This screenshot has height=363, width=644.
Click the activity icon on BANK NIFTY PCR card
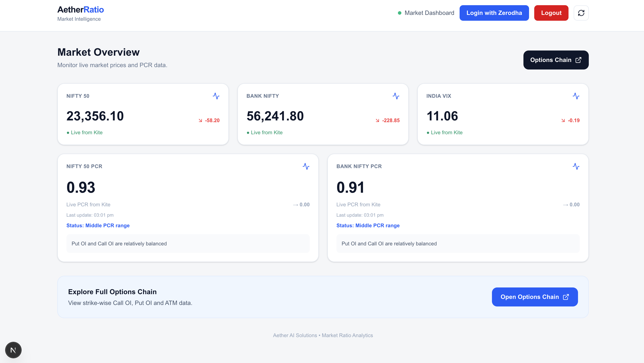coord(576,166)
